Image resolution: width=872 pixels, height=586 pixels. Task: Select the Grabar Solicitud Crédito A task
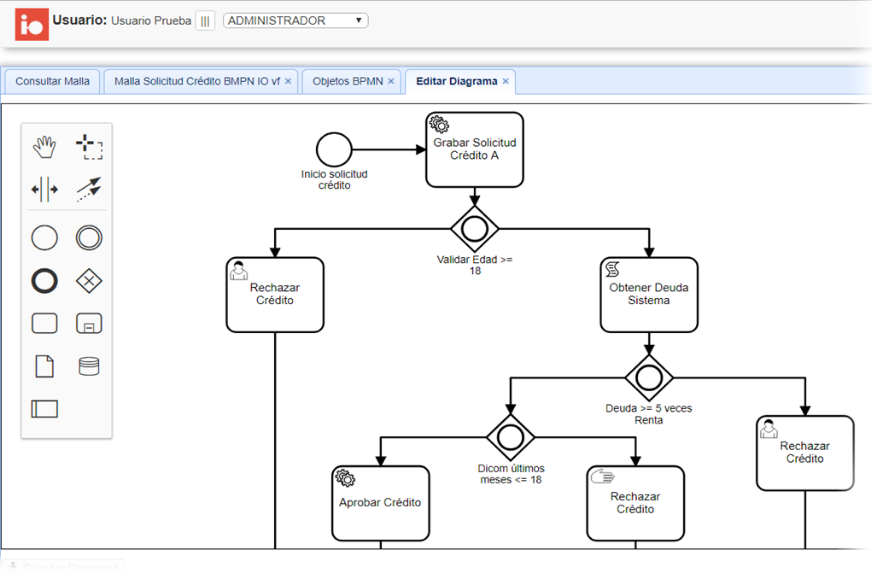click(474, 150)
